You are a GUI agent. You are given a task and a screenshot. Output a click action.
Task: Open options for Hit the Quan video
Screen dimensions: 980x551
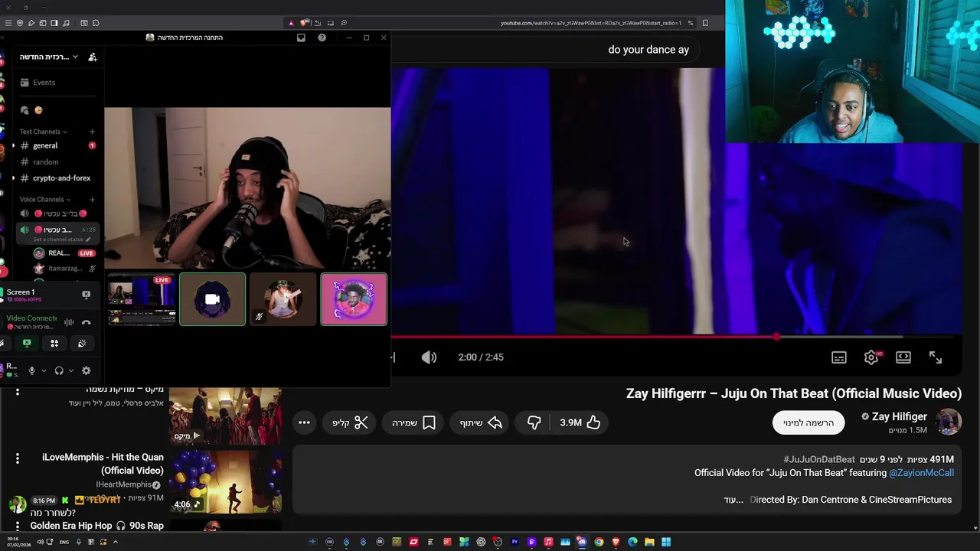[18, 458]
